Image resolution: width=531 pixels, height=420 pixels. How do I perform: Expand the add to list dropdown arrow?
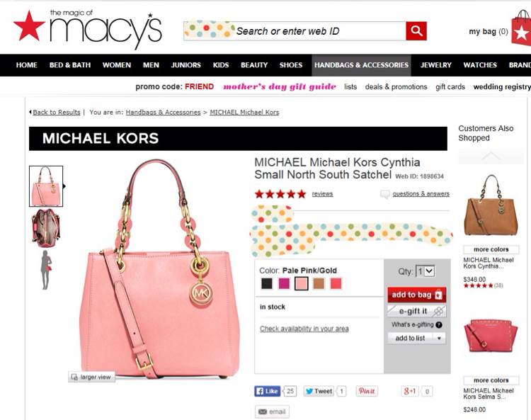click(439, 338)
